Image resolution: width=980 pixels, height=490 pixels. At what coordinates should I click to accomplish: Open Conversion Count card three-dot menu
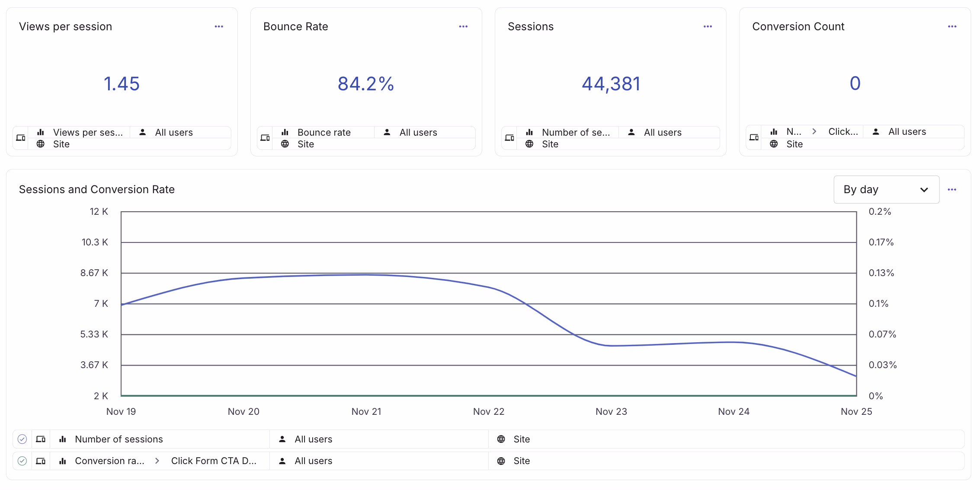click(952, 27)
